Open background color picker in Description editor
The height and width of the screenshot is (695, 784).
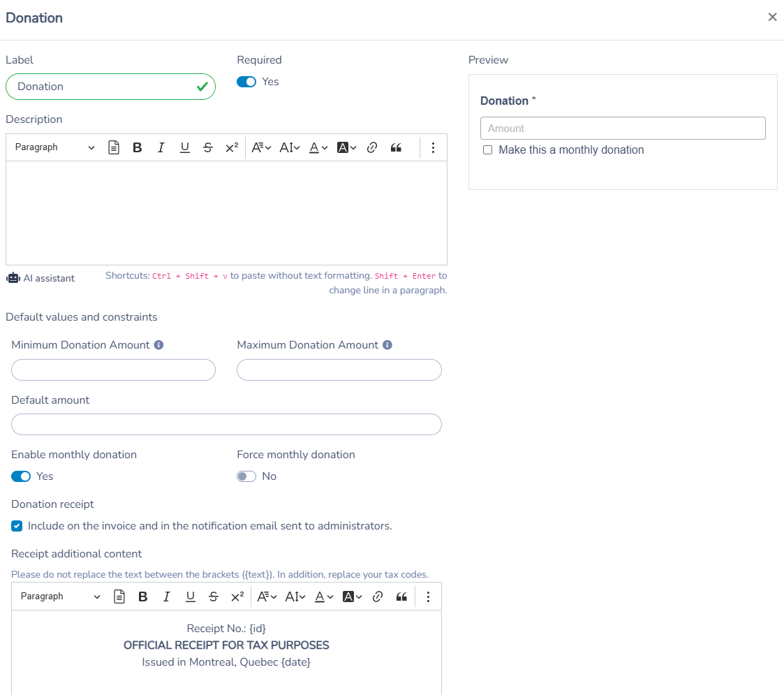click(346, 147)
